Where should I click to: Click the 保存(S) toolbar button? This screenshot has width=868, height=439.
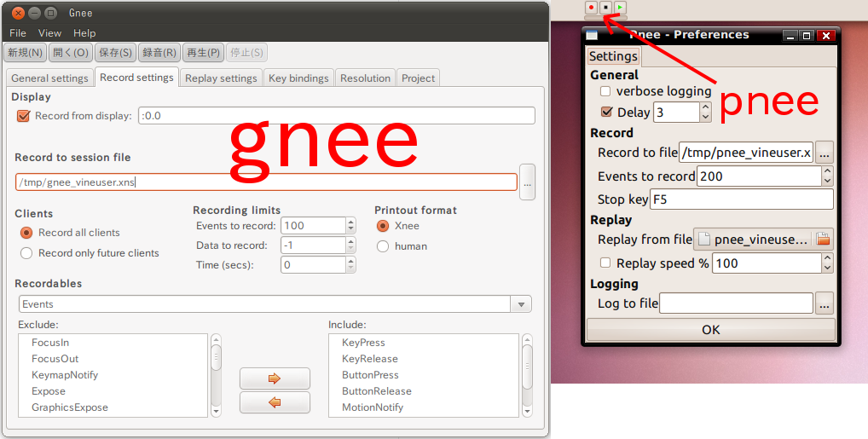pyautogui.click(x=115, y=53)
